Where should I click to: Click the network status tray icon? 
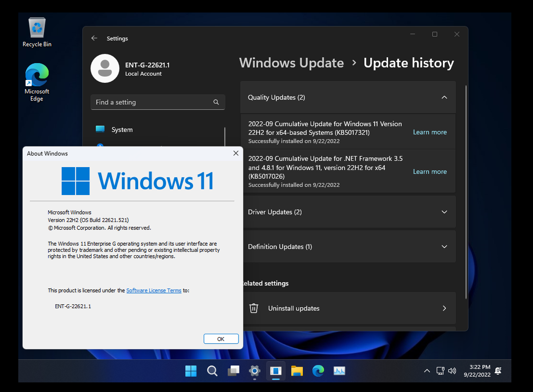(x=440, y=370)
